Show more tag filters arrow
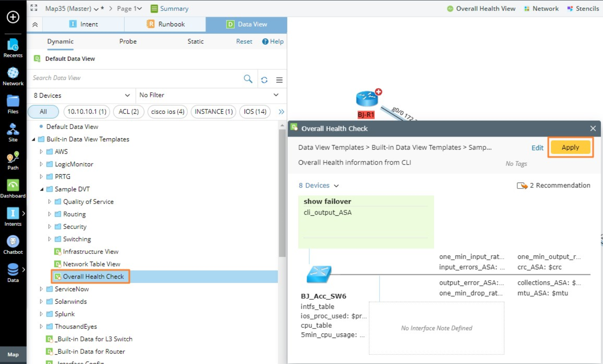This screenshot has width=603, height=364. (281, 112)
